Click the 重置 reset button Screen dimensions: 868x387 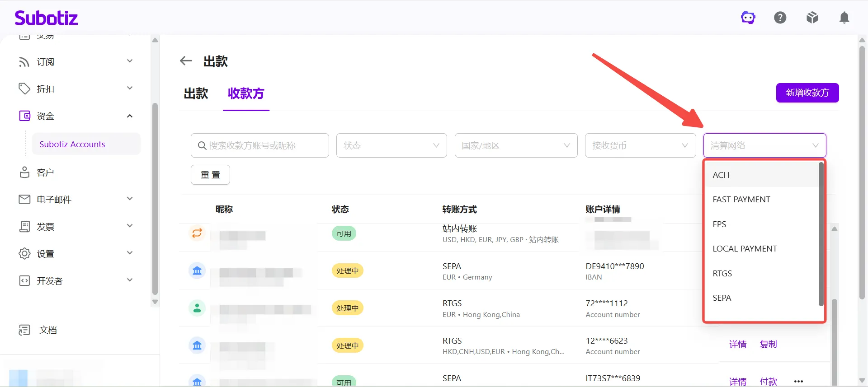[210, 175]
